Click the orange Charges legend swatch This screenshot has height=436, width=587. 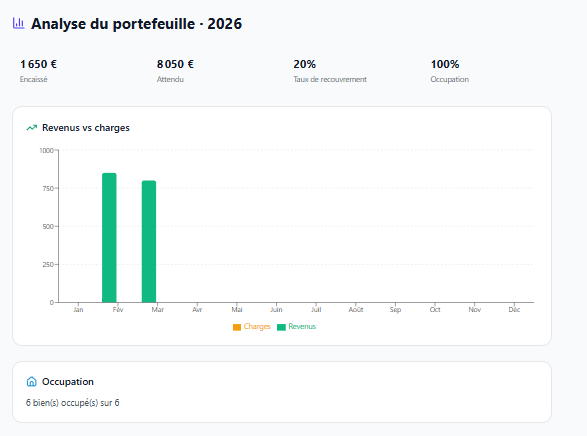pos(237,327)
